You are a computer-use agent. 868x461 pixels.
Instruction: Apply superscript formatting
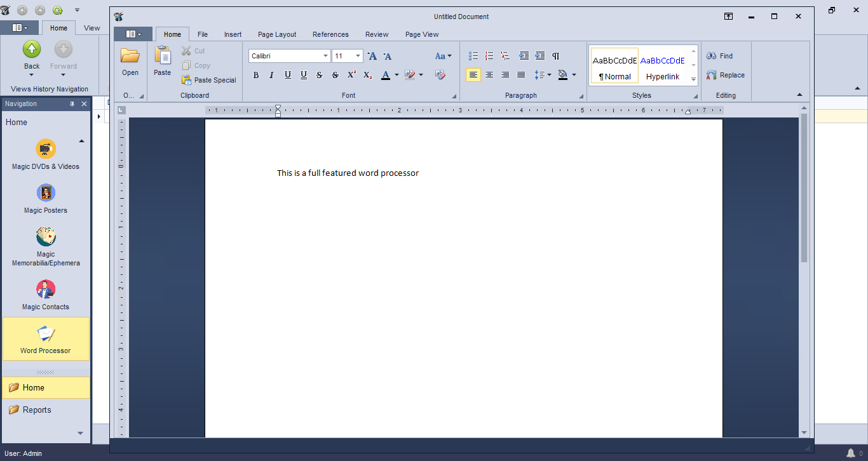tap(351, 75)
